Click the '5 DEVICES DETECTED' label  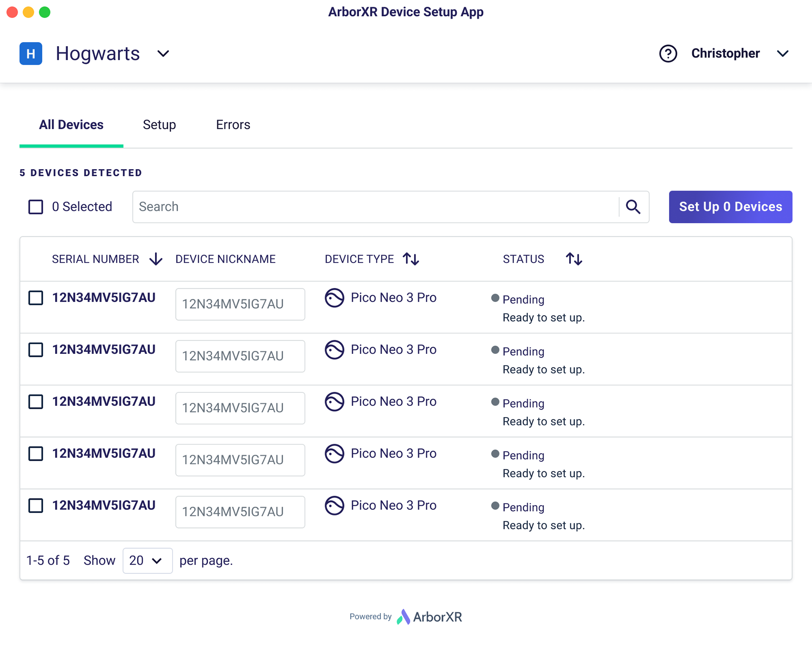pyautogui.click(x=81, y=172)
